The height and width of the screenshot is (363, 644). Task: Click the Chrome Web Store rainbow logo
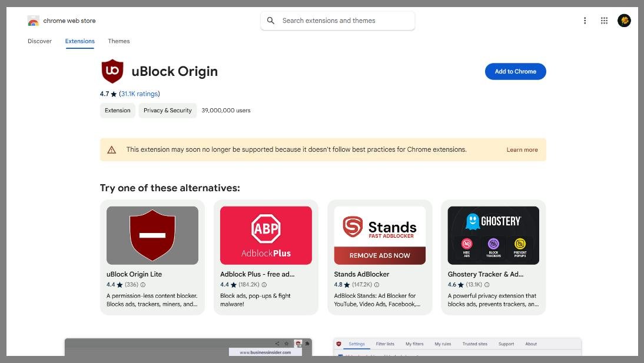pos(34,21)
